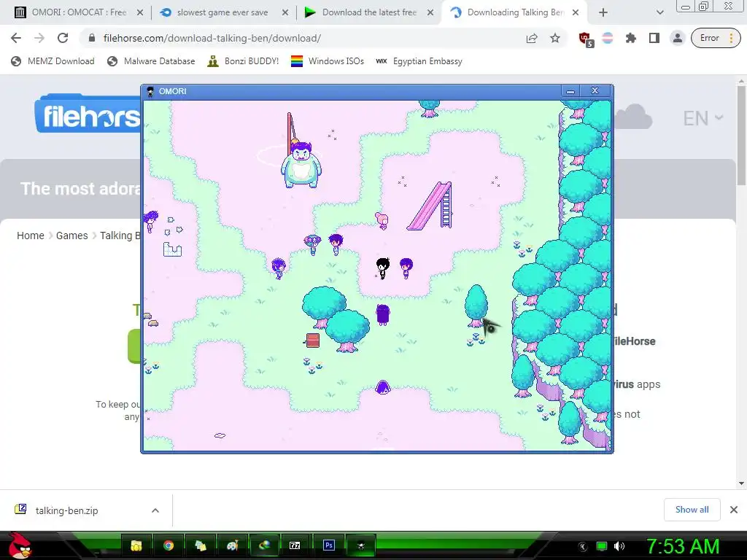747x560 pixels.
Task: Open the 7-Zip taskbar icon
Action: click(295, 545)
